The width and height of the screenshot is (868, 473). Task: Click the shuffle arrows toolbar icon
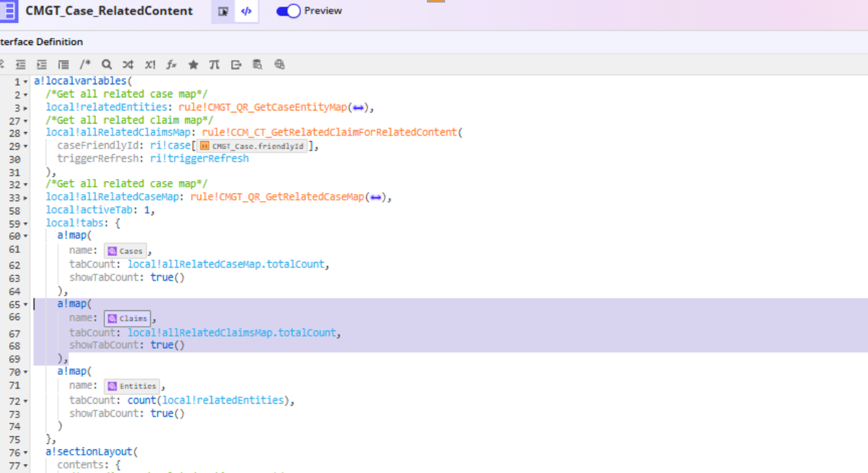click(x=129, y=65)
